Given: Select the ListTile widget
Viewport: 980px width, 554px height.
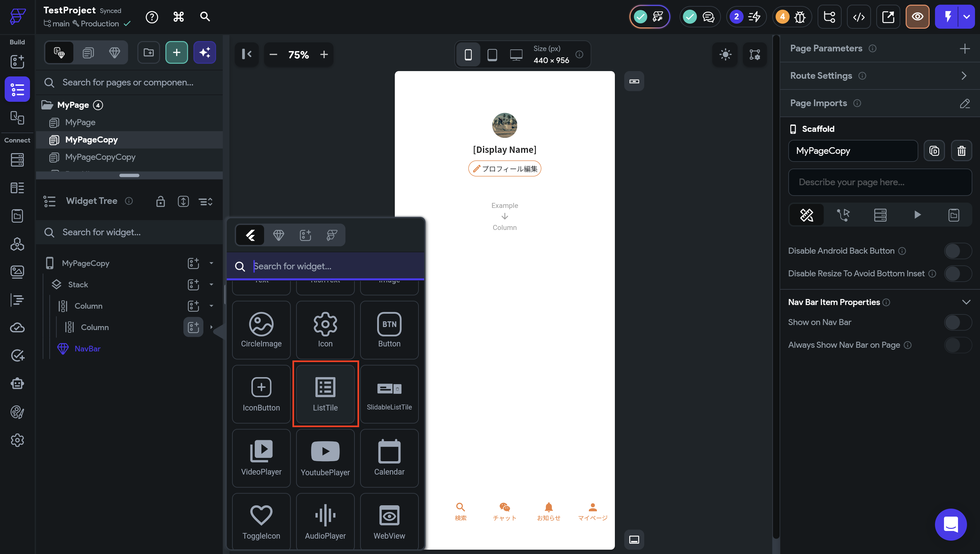Looking at the screenshot, I should (325, 394).
